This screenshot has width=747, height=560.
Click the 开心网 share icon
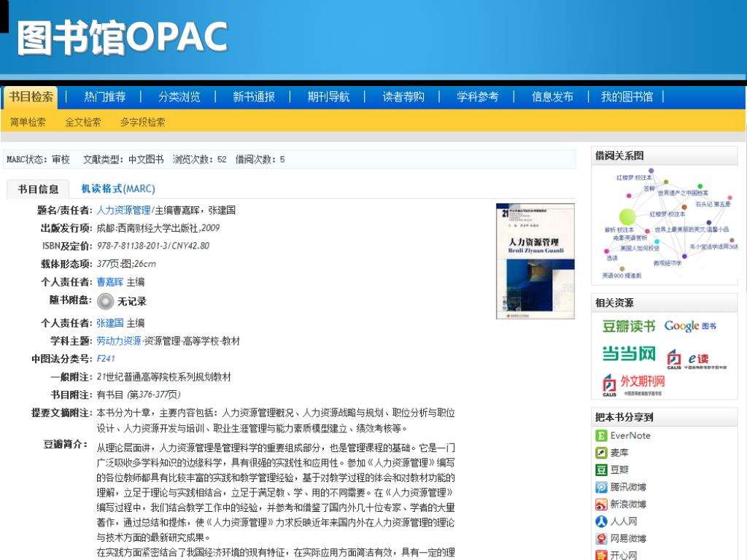click(x=601, y=555)
